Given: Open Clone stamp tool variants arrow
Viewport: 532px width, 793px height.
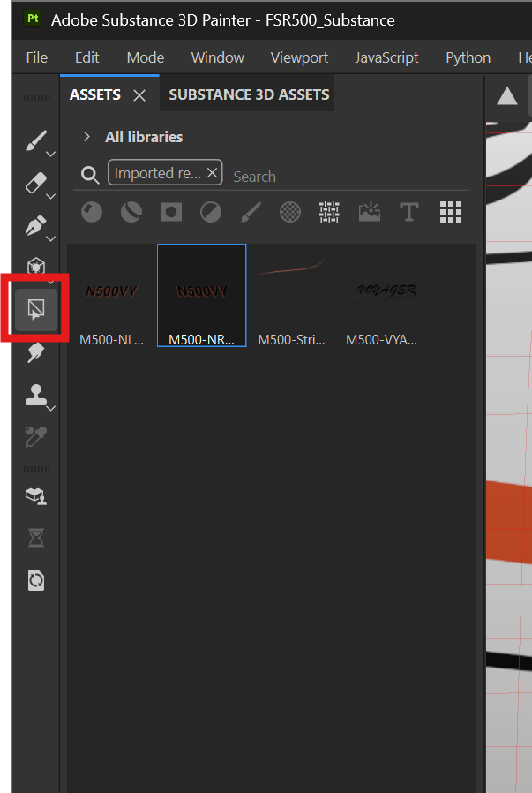Looking at the screenshot, I should click(x=50, y=408).
